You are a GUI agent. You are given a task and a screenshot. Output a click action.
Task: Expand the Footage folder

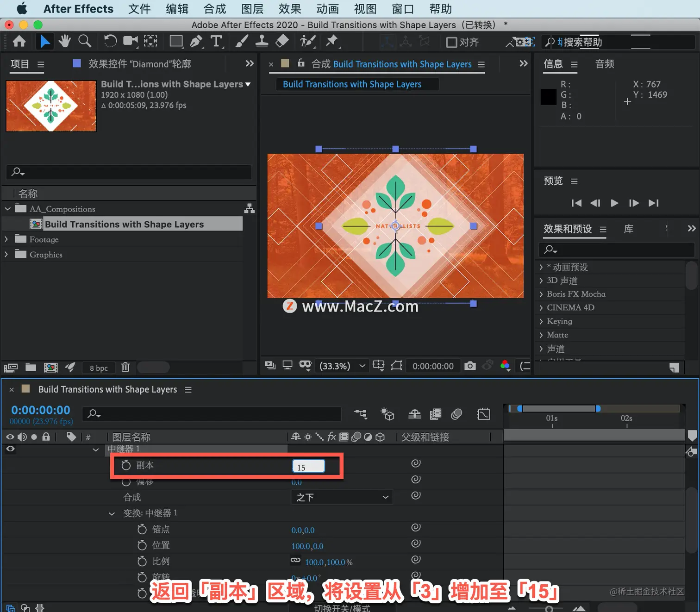pyautogui.click(x=6, y=239)
